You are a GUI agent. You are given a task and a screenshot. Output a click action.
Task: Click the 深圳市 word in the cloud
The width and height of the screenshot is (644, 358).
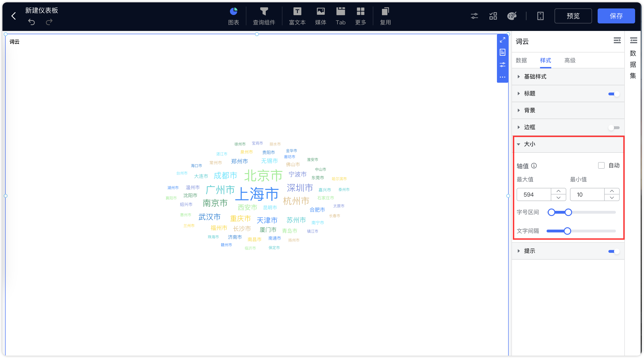coord(300,188)
